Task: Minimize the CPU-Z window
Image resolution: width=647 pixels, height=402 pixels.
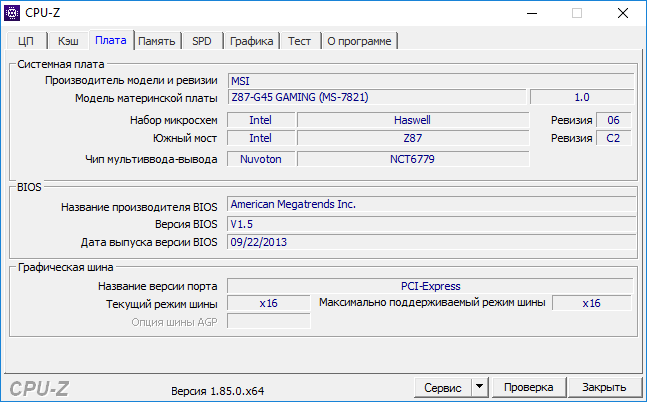Action: [532, 13]
